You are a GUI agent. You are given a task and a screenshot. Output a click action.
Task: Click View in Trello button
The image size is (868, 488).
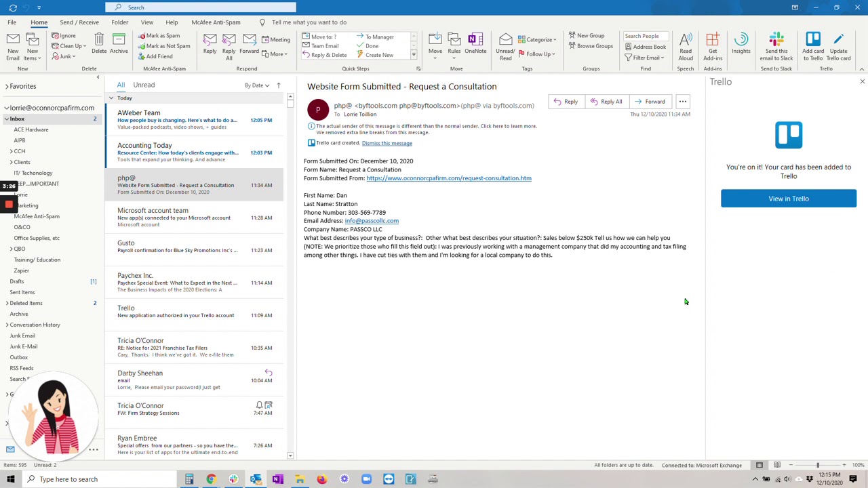point(789,199)
